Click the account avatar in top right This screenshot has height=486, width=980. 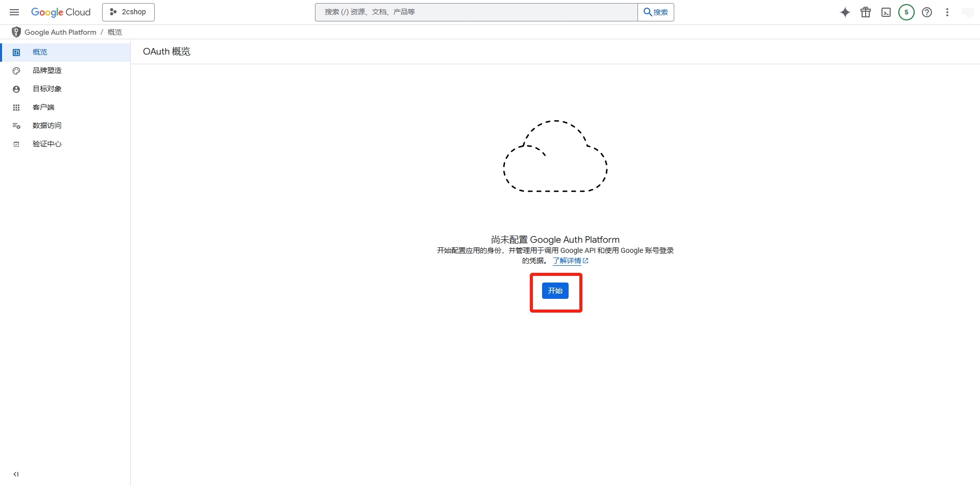(x=968, y=12)
